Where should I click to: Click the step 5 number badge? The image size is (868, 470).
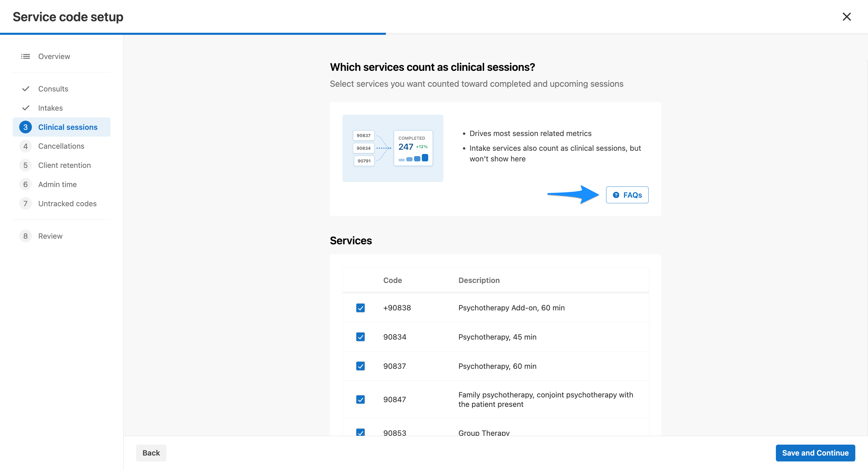pos(26,165)
